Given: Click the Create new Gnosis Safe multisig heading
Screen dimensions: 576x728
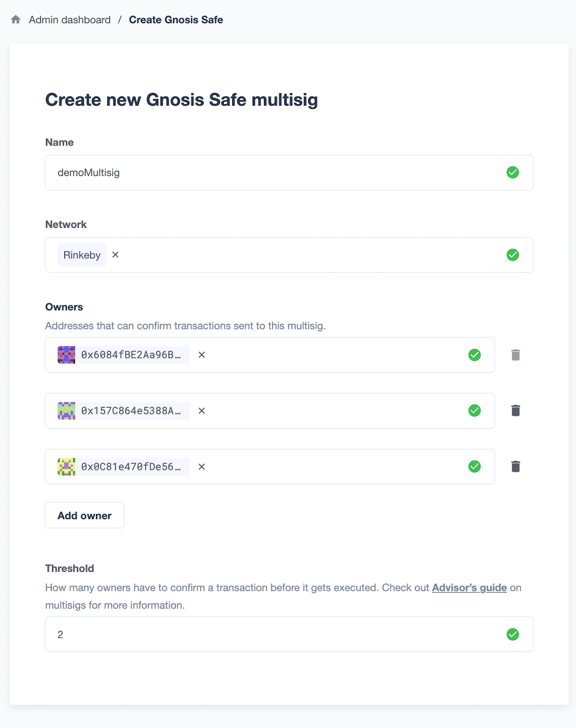Looking at the screenshot, I should [182, 100].
